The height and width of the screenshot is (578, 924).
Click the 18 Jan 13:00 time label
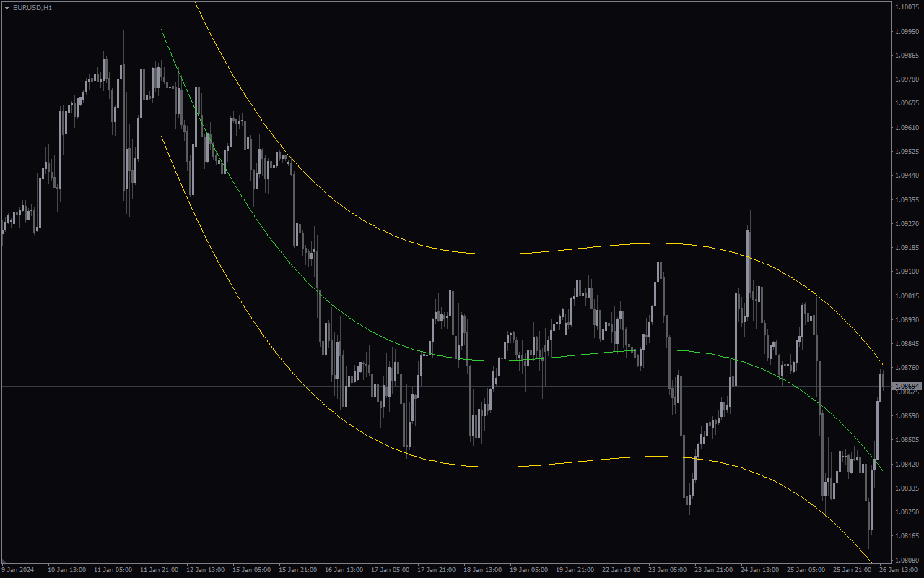483,570
